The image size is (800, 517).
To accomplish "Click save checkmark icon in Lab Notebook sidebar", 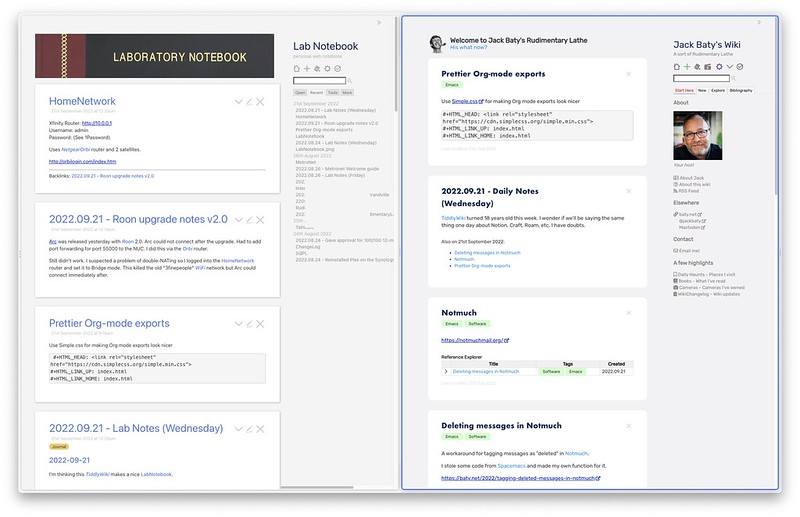I will pos(338,68).
